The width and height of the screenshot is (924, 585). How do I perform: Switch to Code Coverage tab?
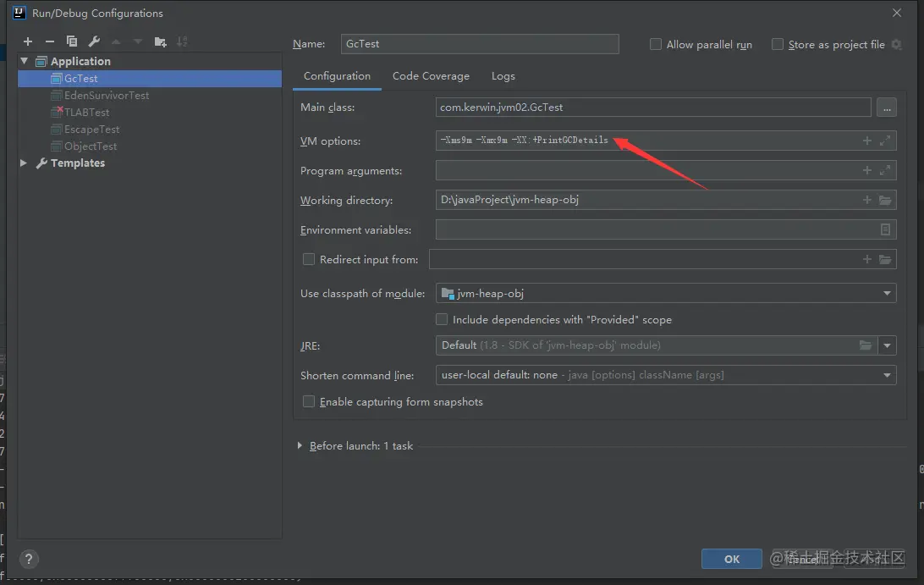point(431,76)
